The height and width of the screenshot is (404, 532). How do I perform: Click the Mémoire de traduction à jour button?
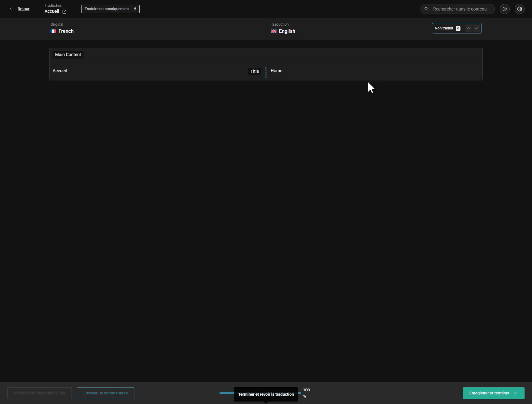[x=40, y=393]
